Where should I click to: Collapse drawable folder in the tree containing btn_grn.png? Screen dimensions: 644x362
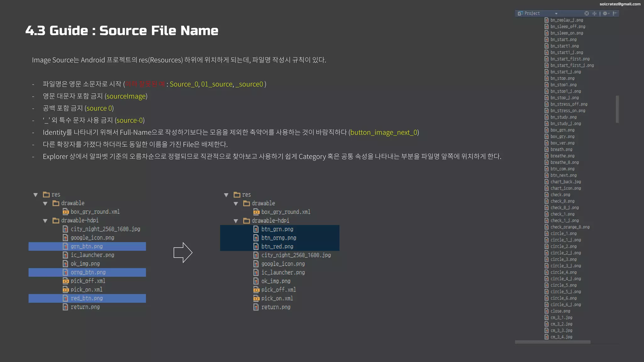click(x=236, y=204)
